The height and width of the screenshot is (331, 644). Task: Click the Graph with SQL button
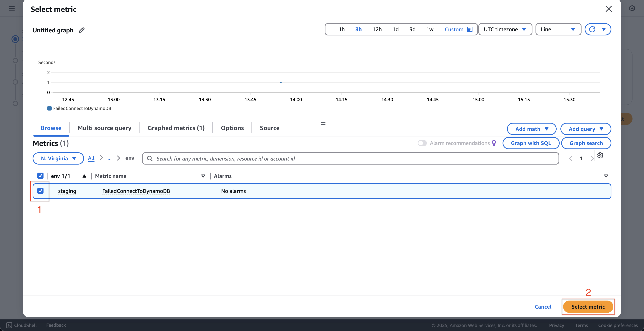[x=531, y=143]
